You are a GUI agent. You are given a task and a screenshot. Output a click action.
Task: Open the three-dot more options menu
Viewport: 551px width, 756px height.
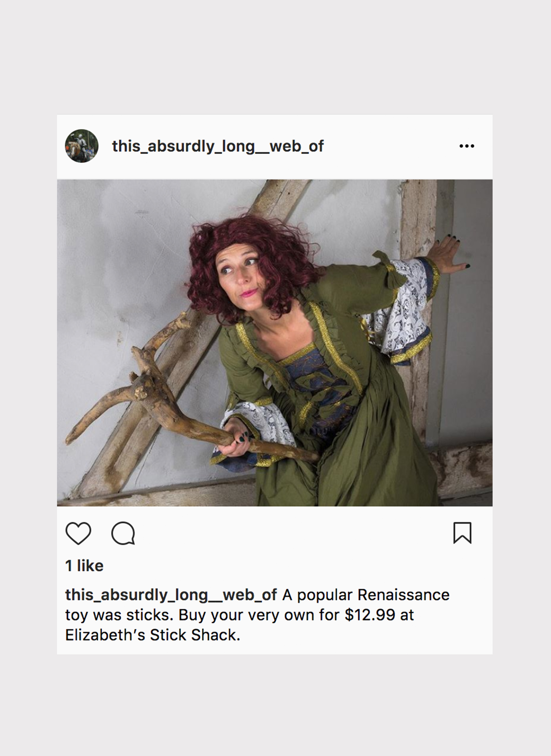(467, 146)
